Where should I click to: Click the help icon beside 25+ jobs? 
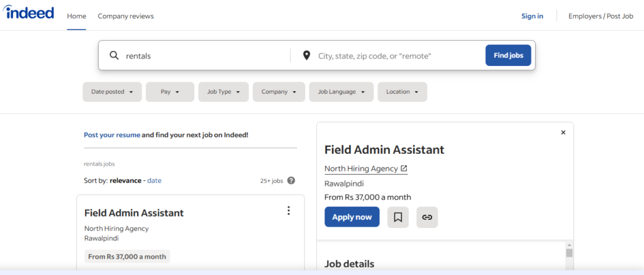pyautogui.click(x=291, y=180)
